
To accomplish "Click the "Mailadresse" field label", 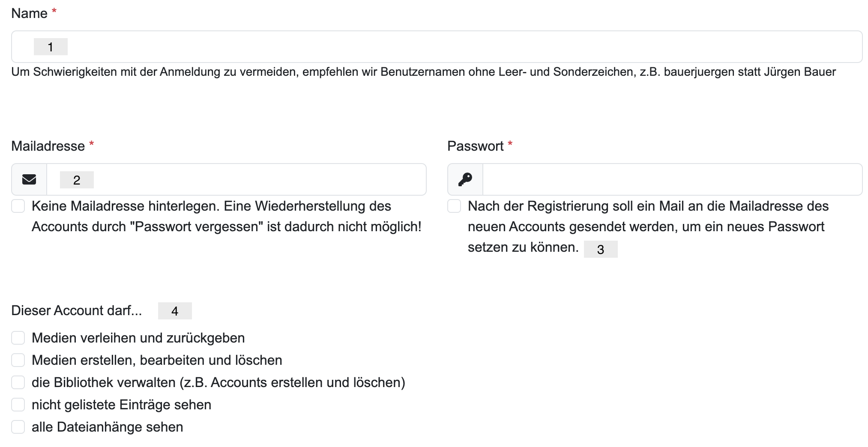I will point(48,146).
